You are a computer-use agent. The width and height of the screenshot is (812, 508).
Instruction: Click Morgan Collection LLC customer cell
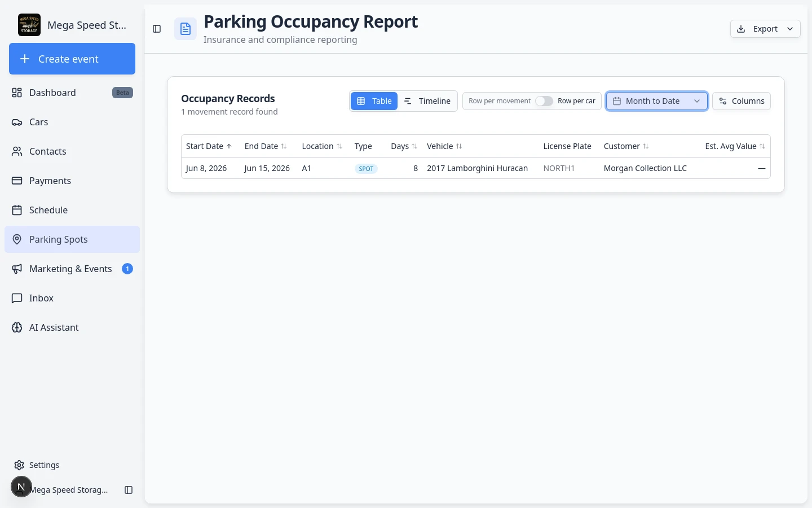pos(645,168)
